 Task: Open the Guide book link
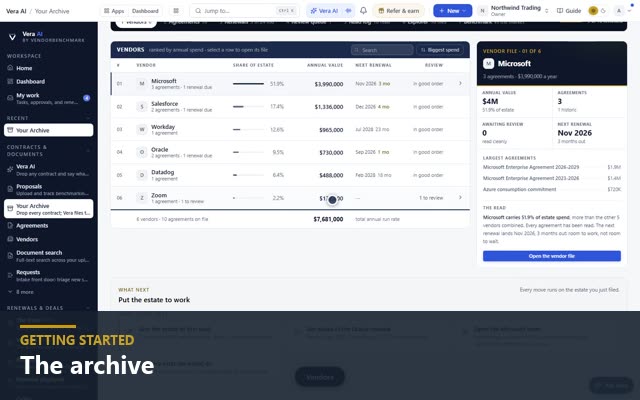pos(569,11)
